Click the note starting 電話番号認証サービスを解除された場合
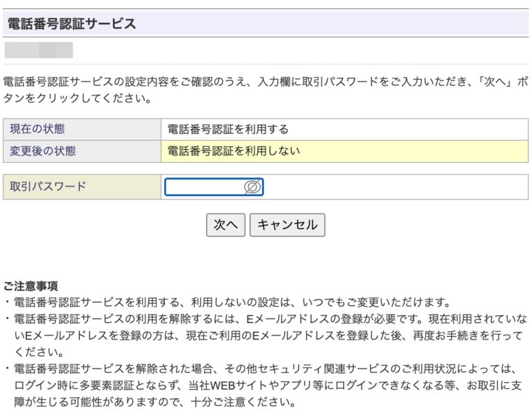 tap(263, 369)
